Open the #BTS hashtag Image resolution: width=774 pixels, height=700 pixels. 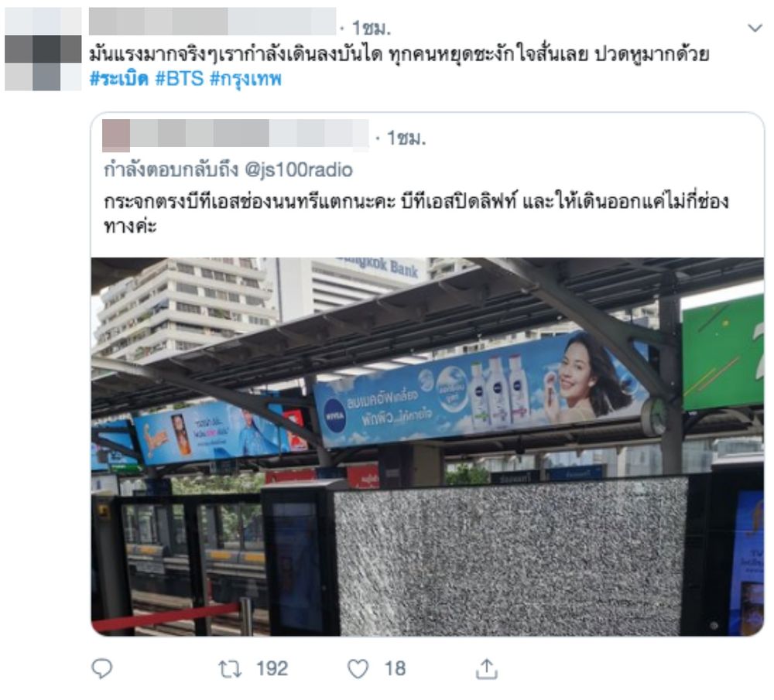coord(180,79)
